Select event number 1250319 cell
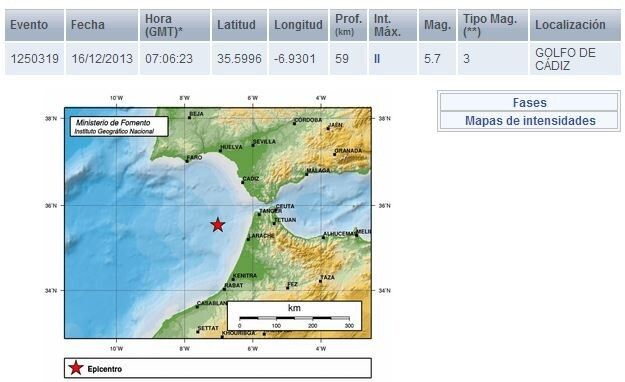Viewport: 625px width, 382px height. click(34, 59)
